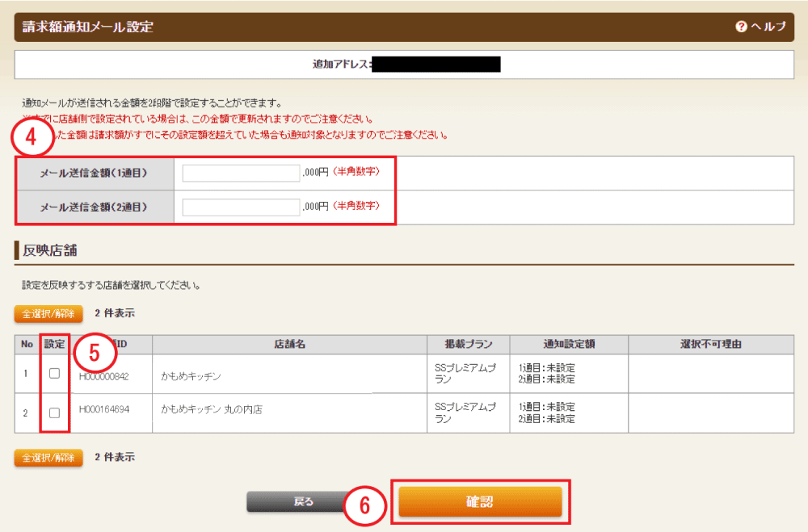Click the upper 全選択/解除 button
The image size is (808, 532).
tap(48, 314)
